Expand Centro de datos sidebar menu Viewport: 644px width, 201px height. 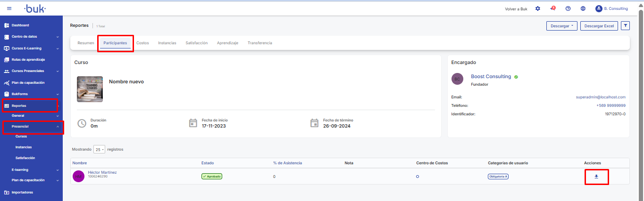pyautogui.click(x=31, y=37)
